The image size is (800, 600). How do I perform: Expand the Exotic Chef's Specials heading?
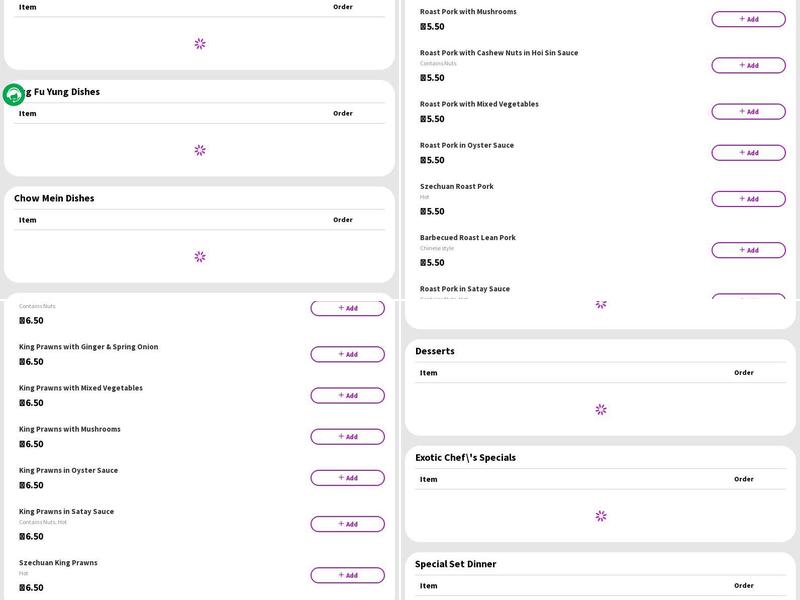465,457
